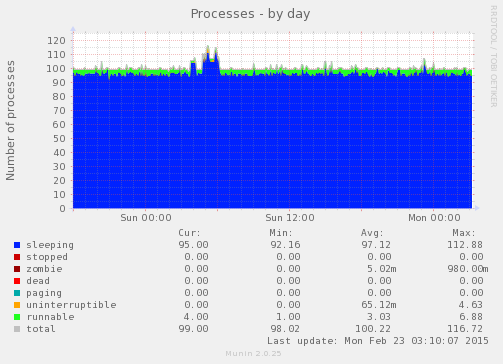Image resolution: width=503 pixels, height=364 pixels.
Task: Click sleeping current value 95.00
Action: (x=193, y=245)
